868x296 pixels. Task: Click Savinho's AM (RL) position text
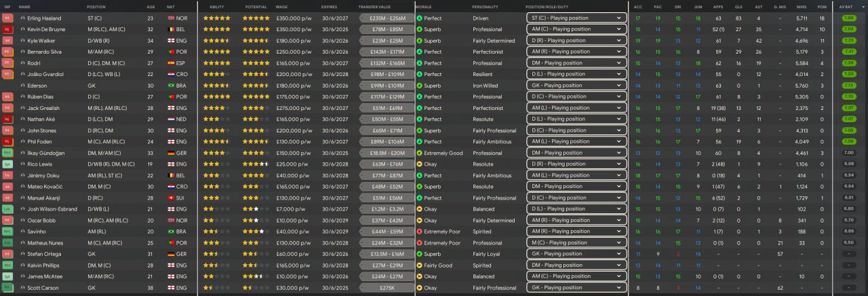click(x=96, y=232)
